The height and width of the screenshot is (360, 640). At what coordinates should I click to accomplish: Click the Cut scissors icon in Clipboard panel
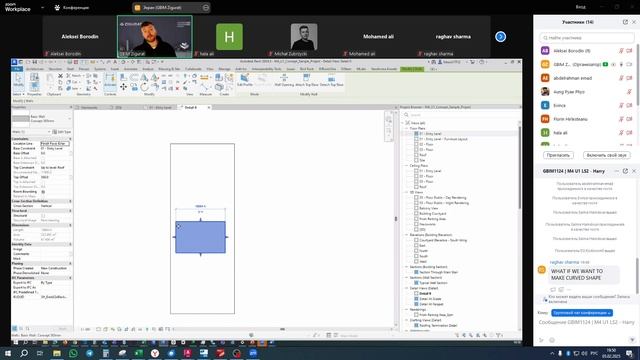pos(60,76)
